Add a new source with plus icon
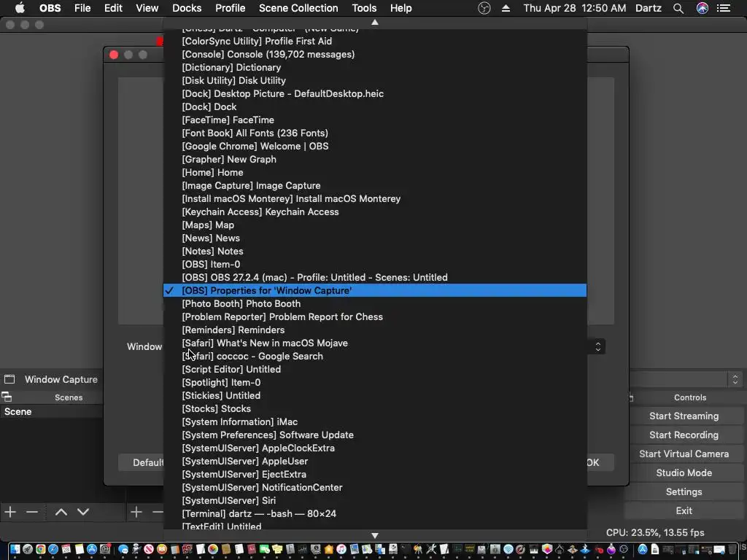 (136, 512)
